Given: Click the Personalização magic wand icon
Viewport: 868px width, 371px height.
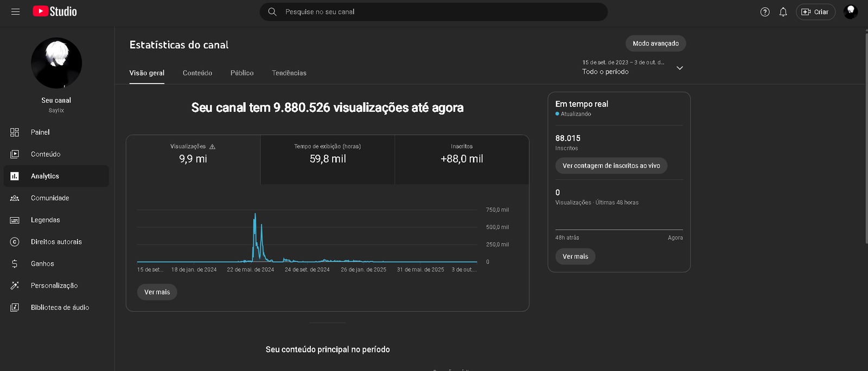Looking at the screenshot, I should [x=15, y=286].
